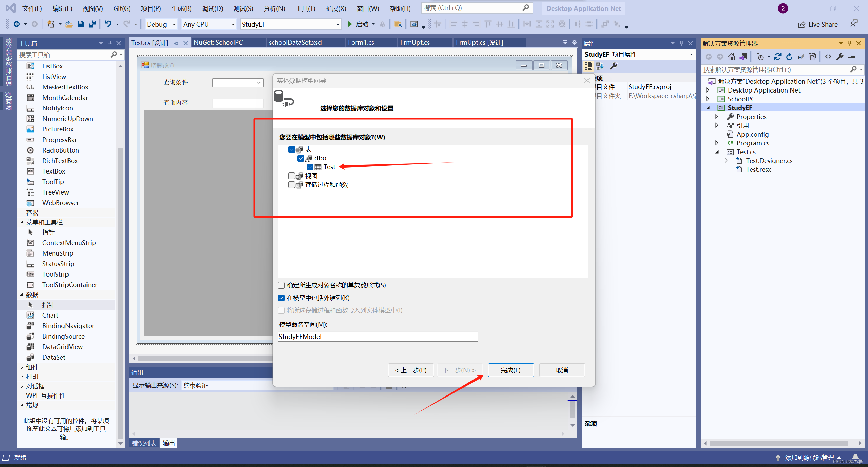Viewport: 868px width, 467px height.
Task: Select the PictureBox toolbox control
Action: [58, 129]
